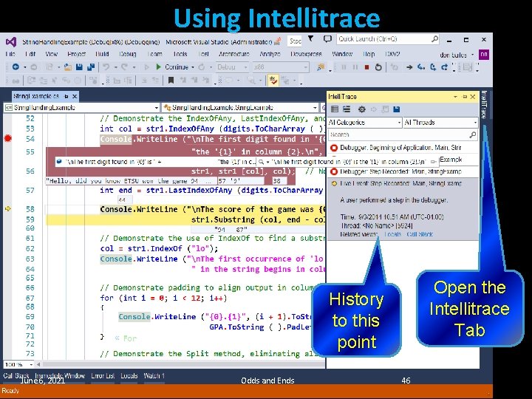
Task: Toggle the breakpoint on line 54
Action: (8, 138)
